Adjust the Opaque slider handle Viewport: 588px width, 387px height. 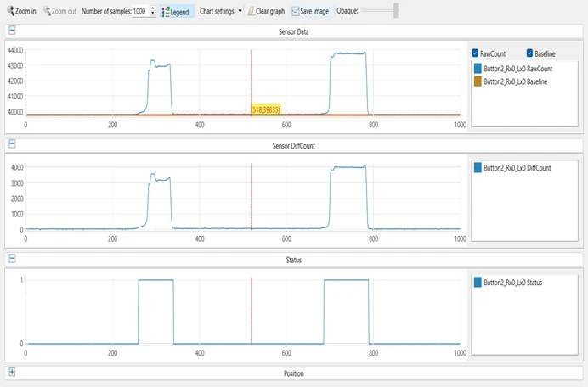396,11
